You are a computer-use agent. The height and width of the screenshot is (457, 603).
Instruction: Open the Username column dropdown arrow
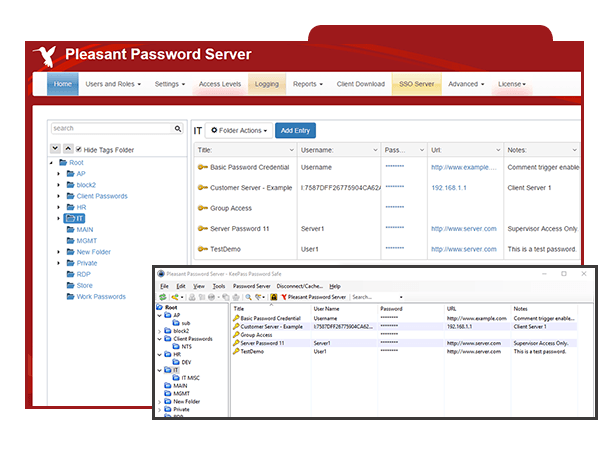[375, 150]
